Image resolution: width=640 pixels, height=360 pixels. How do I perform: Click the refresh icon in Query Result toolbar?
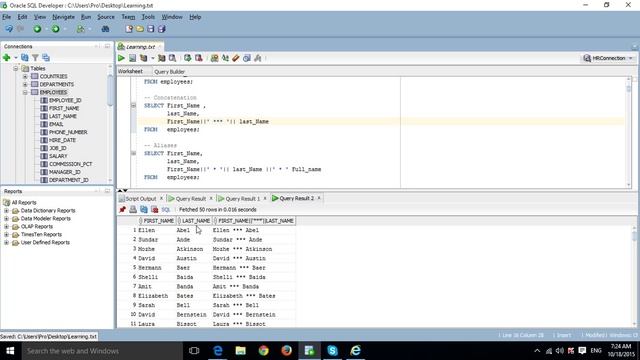pyautogui.click(x=144, y=209)
